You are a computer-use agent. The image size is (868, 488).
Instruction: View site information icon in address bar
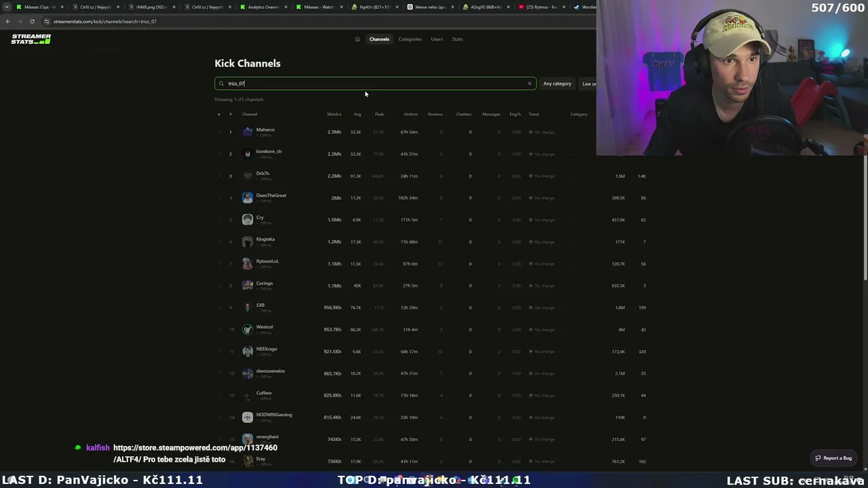(x=47, y=21)
